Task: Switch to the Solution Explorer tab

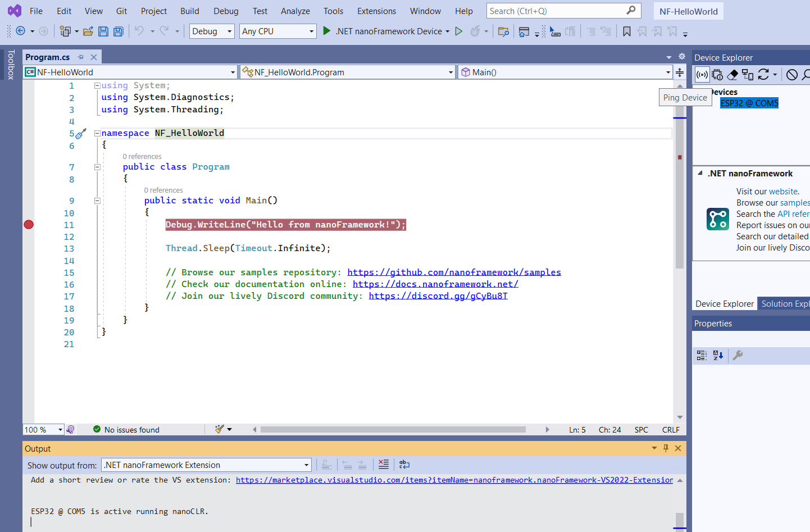Action: [784, 304]
